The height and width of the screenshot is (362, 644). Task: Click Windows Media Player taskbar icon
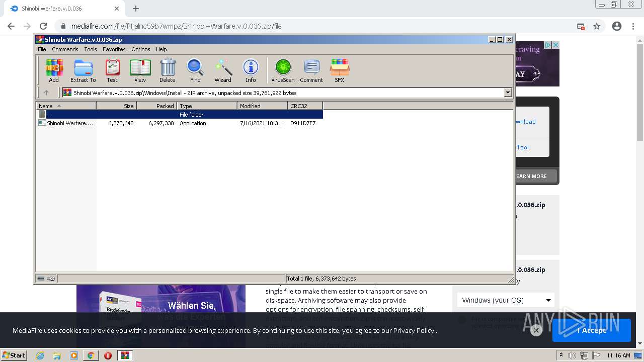pos(73,355)
